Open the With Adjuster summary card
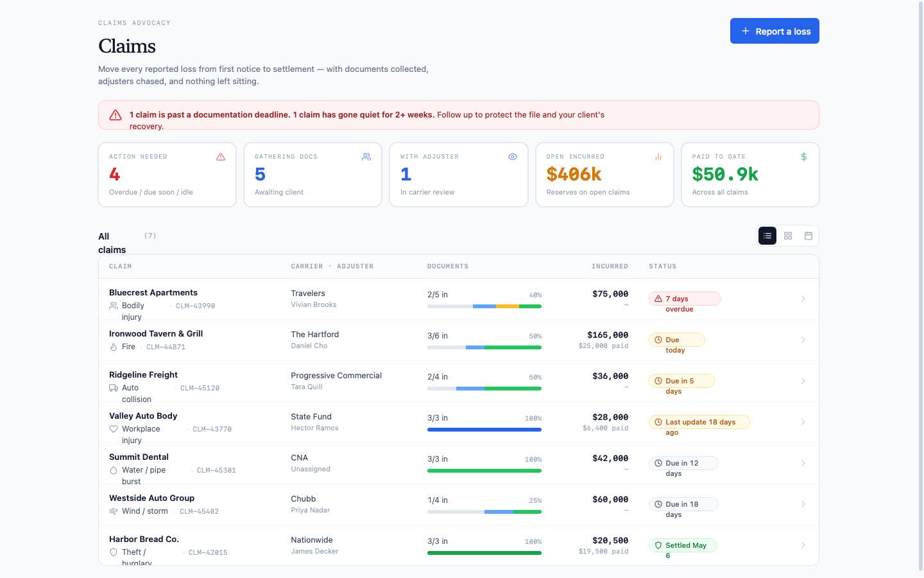This screenshot has width=924, height=578. point(459,175)
